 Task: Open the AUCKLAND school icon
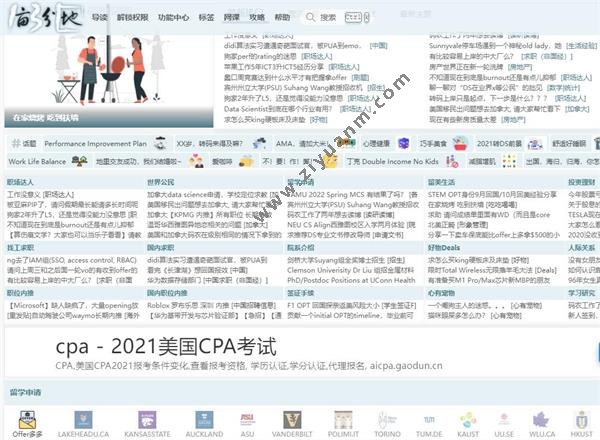pos(204,420)
